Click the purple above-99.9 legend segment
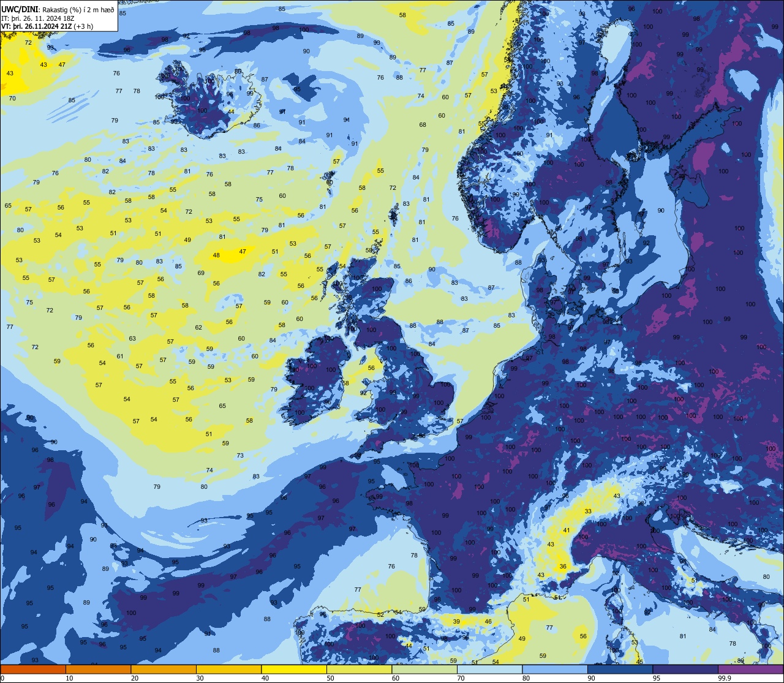 pos(750,669)
